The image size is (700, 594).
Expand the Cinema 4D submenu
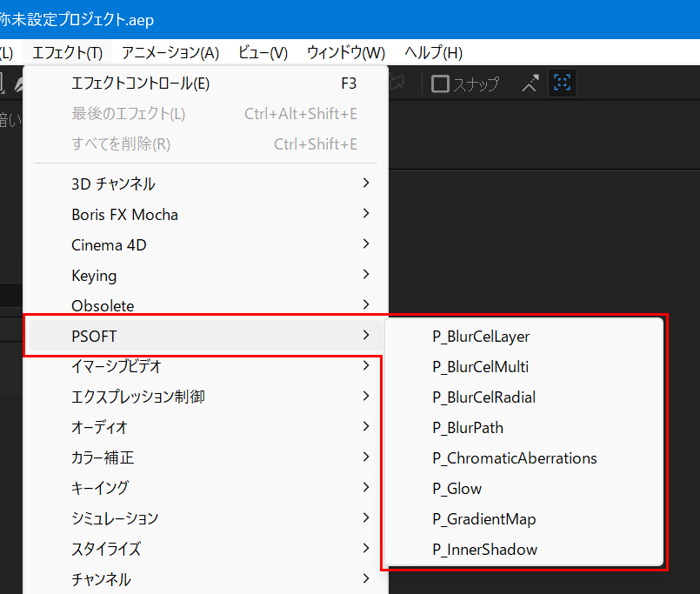pos(205,244)
